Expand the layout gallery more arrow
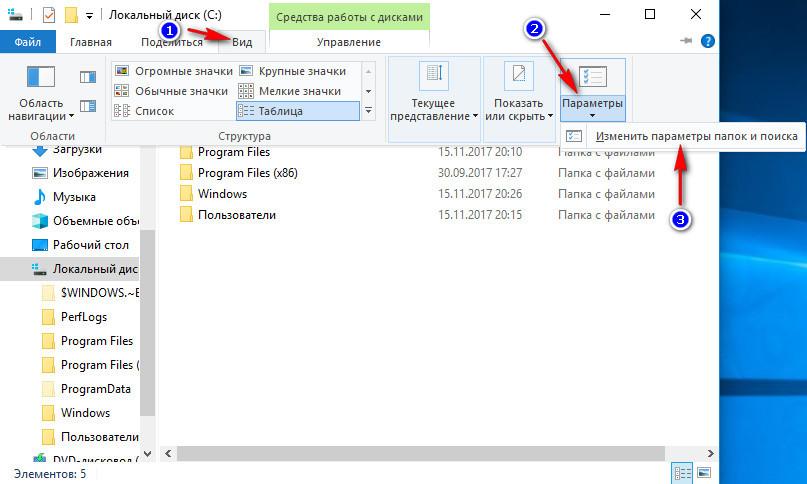This screenshot has width=807, height=484. pos(369,111)
